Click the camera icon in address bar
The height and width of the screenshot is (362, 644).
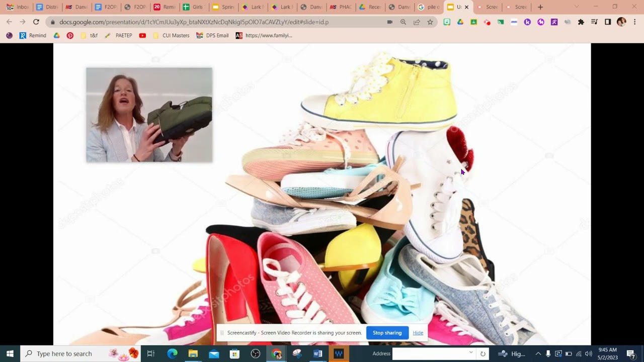point(389,22)
